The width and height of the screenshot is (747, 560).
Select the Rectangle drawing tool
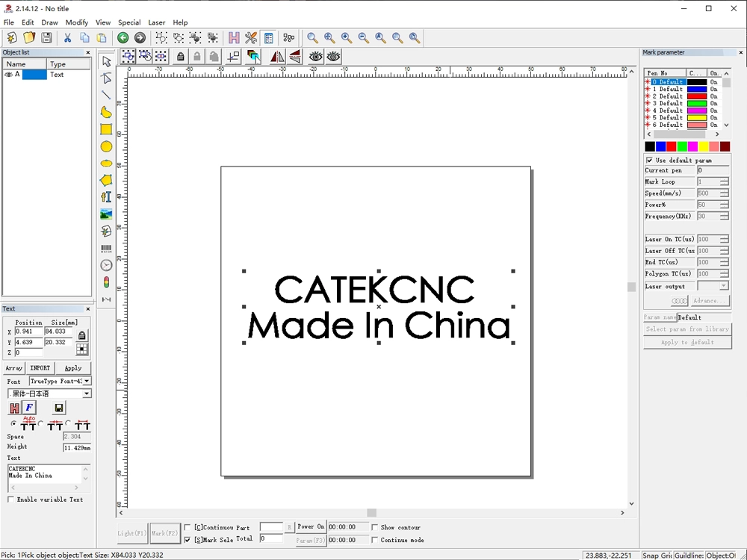[105, 128]
